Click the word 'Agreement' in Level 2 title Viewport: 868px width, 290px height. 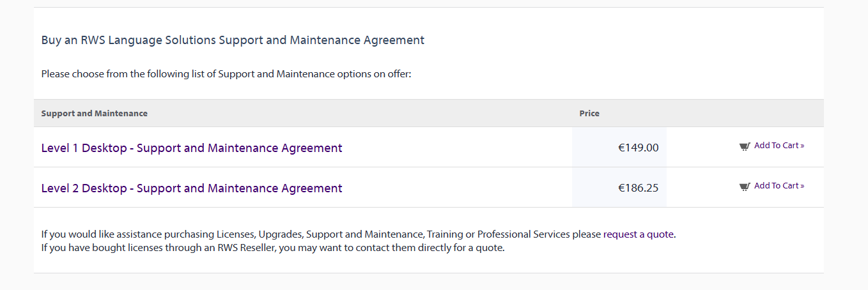click(x=311, y=188)
